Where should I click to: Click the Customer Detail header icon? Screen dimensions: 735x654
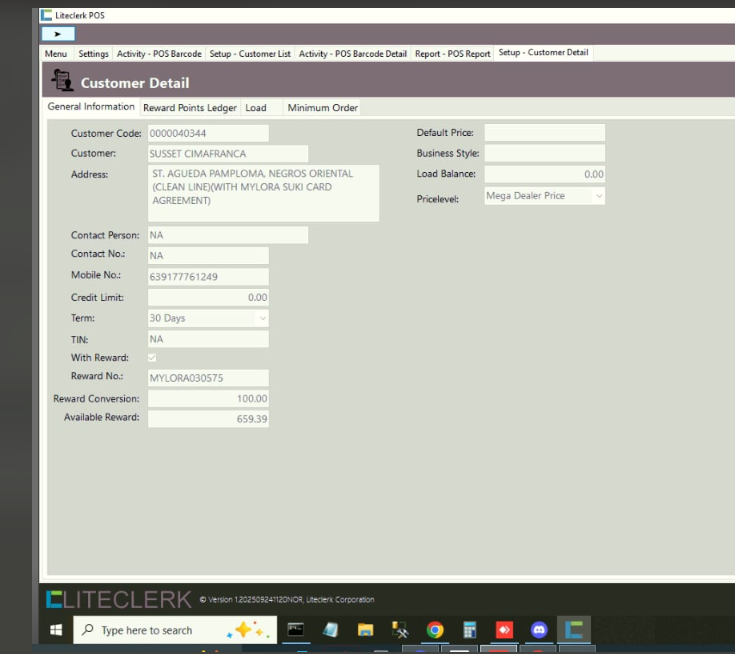pos(62,81)
